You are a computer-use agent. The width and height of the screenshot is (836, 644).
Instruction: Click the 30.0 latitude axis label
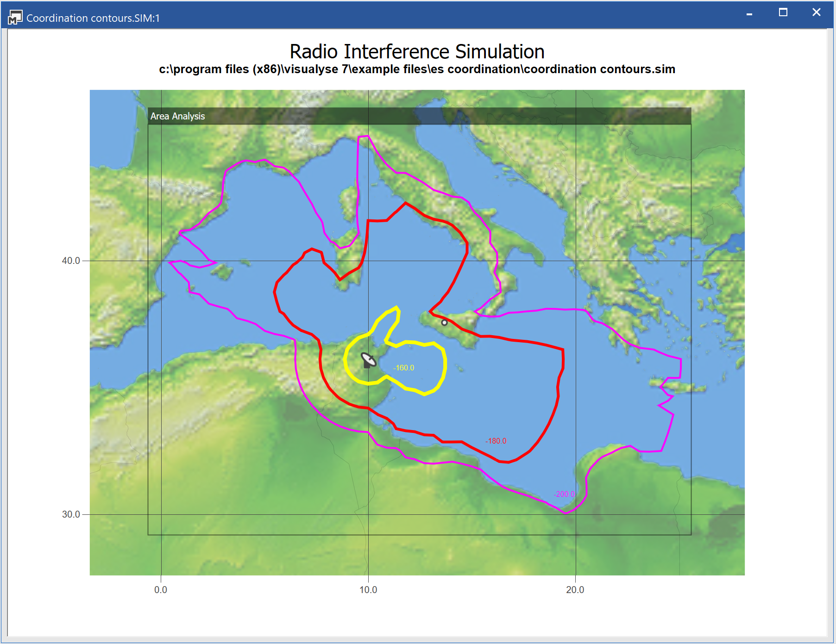point(71,514)
